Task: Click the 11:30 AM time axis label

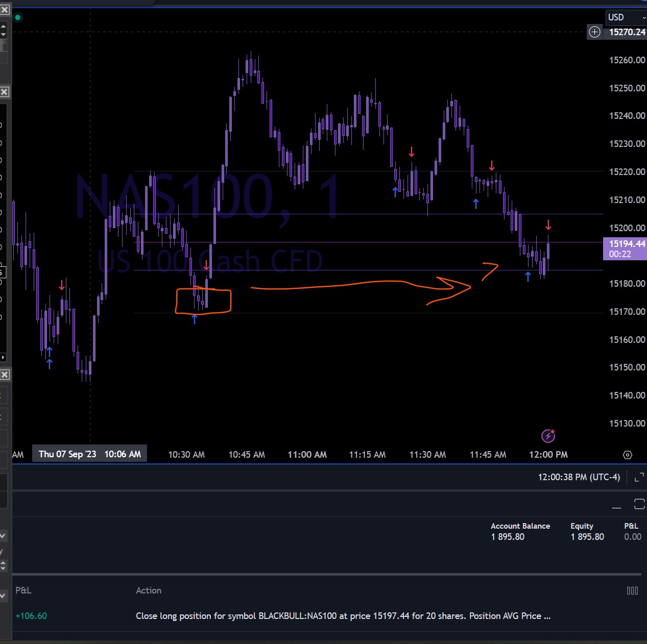Action: [x=427, y=455]
